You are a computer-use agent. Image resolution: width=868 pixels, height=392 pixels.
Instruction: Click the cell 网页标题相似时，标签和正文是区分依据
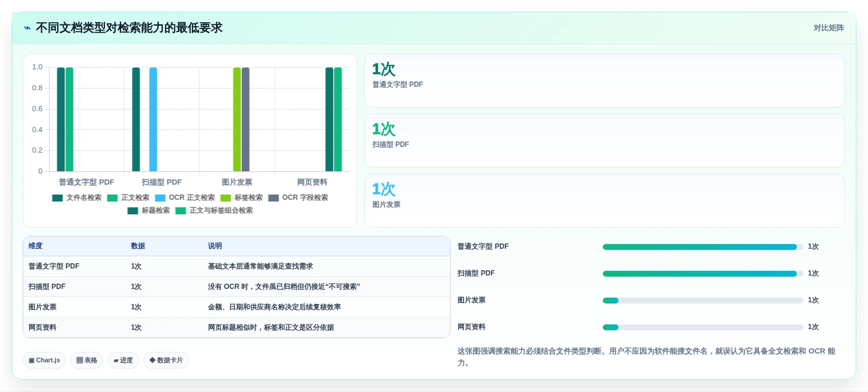[271, 327]
